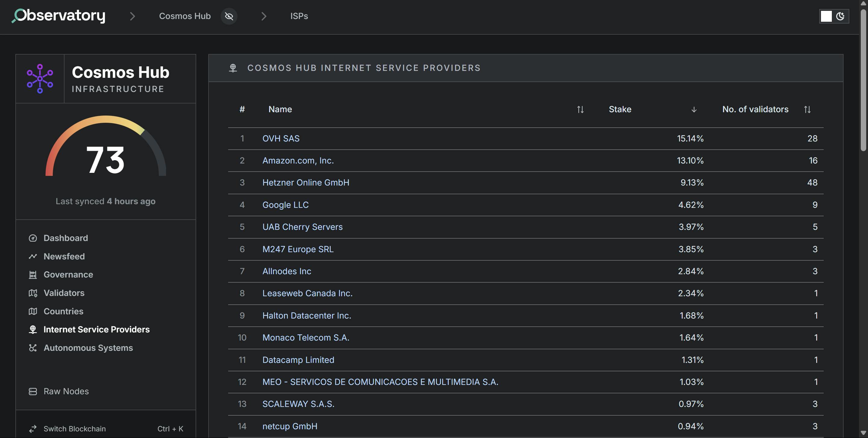
Task: Sort the table by Name column arrows
Action: pyautogui.click(x=580, y=109)
